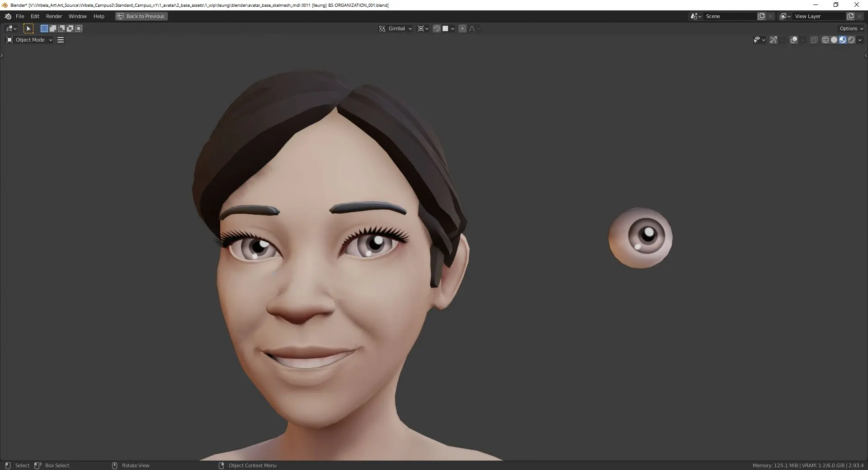Open Gimbal transform orientation dropdown
This screenshot has width=868, height=470.
click(396, 28)
